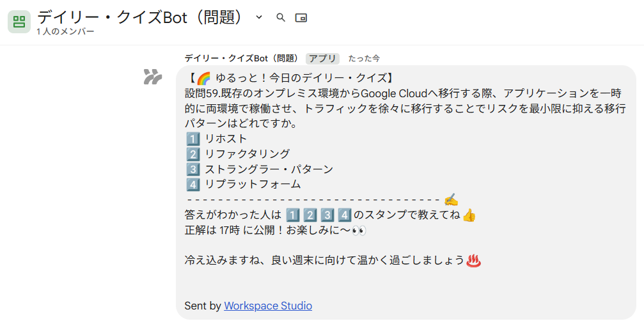Click the rainbow emoji in the quiz header

(203, 79)
